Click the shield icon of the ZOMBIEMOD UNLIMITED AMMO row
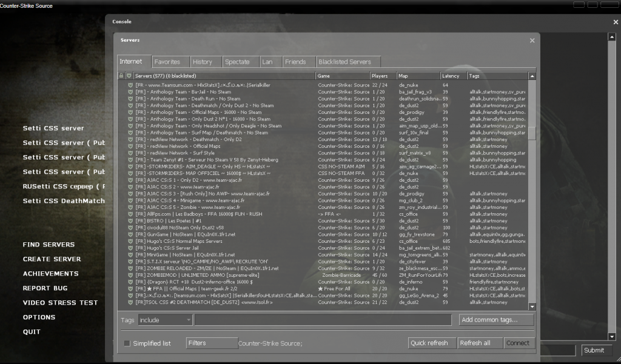This screenshot has height=364, width=621. click(x=130, y=275)
